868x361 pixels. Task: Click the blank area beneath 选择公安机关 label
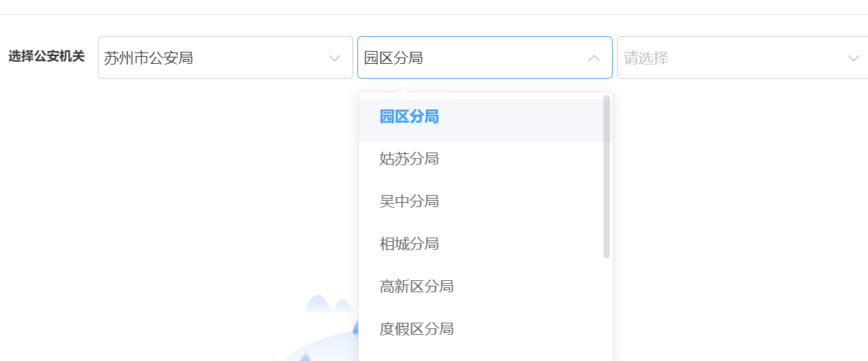(47, 177)
